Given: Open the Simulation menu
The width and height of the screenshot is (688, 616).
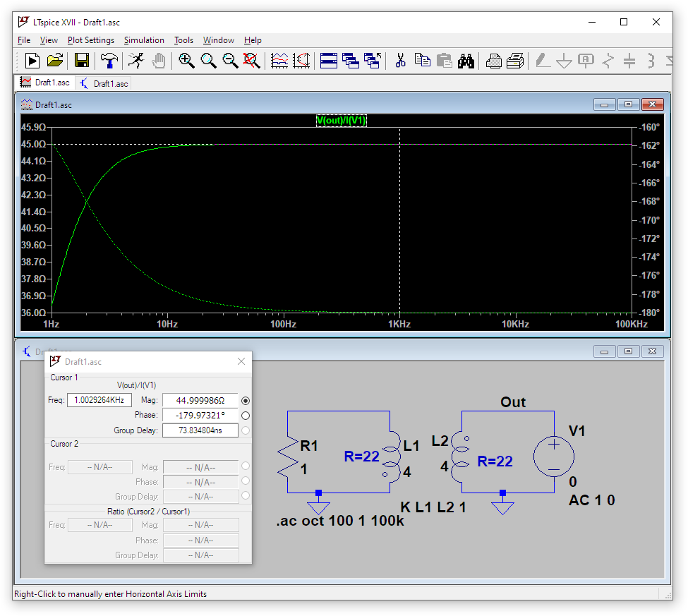Looking at the screenshot, I should [144, 40].
